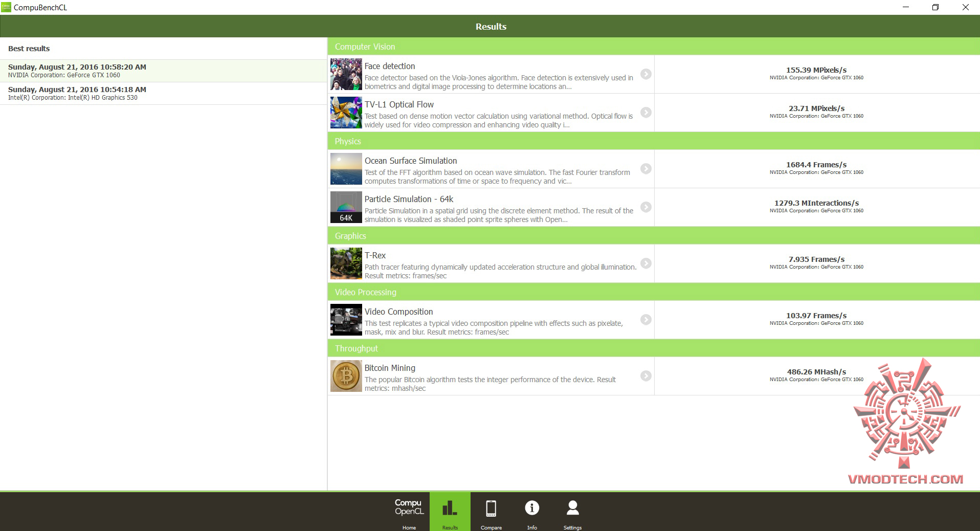
Task: Click the T-Rex test title
Action: point(375,255)
